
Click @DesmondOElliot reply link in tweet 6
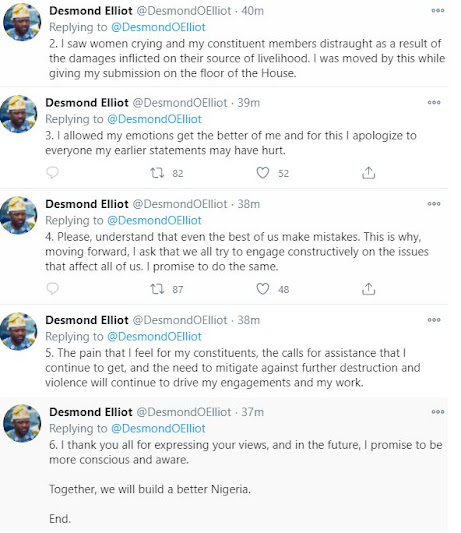click(x=158, y=428)
